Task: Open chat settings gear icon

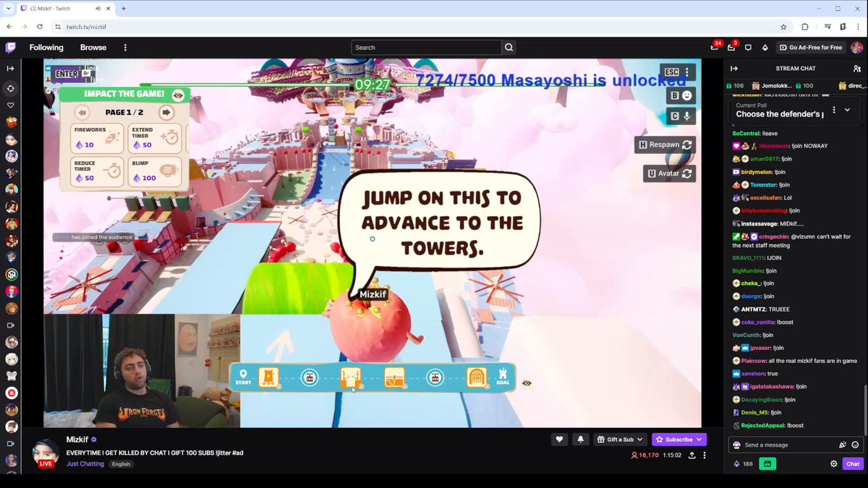Action: (x=834, y=463)
